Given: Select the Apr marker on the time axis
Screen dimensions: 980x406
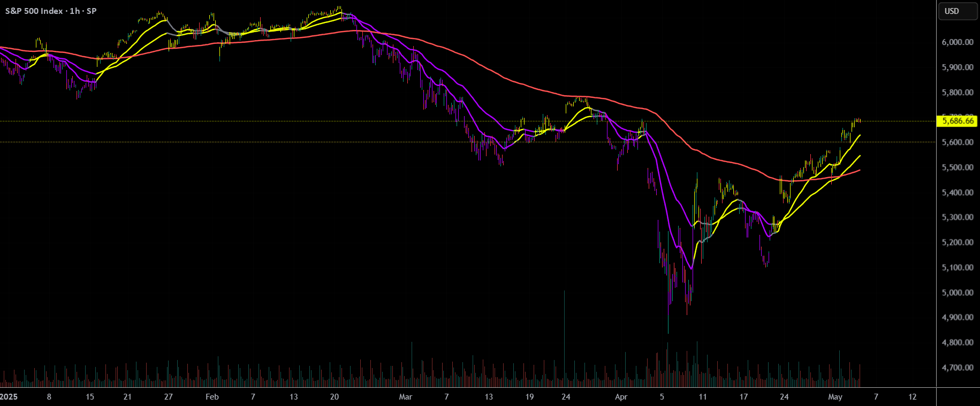Looking at the screenshot, I should coord(621,397).
